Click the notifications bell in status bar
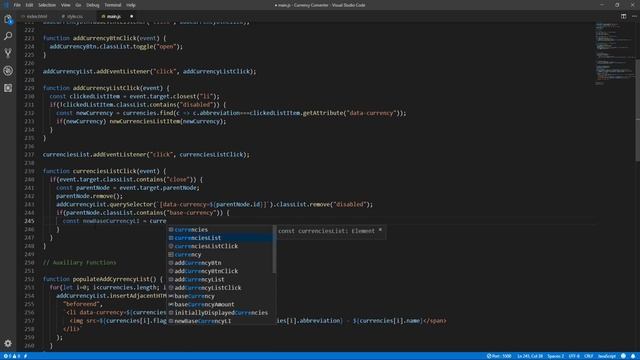The width and height of the screenshot is (640, 360). pos(633,356)
